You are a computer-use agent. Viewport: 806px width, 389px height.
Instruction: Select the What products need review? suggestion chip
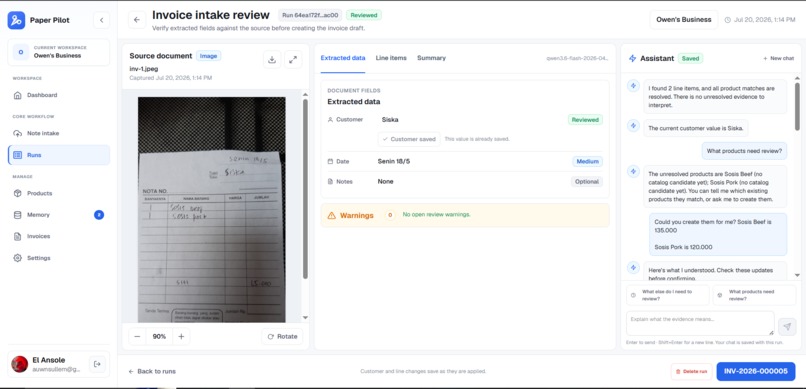click(x=754, y=295)
